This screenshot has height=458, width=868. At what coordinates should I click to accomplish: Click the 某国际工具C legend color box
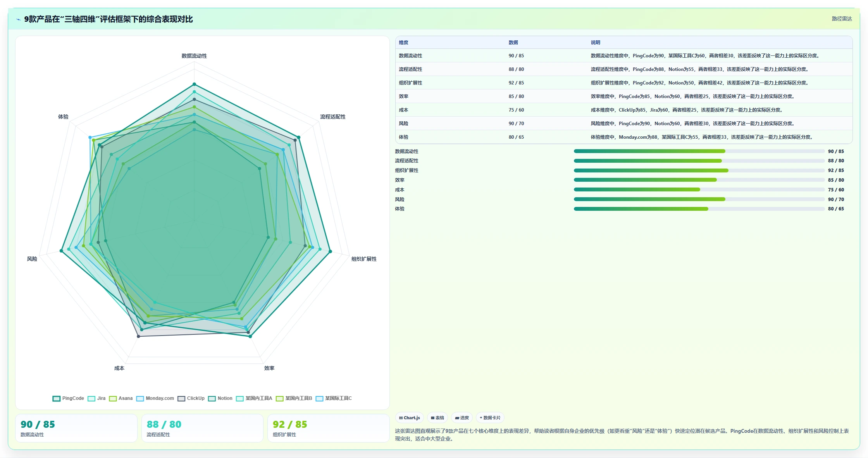(x=319, y=398)
